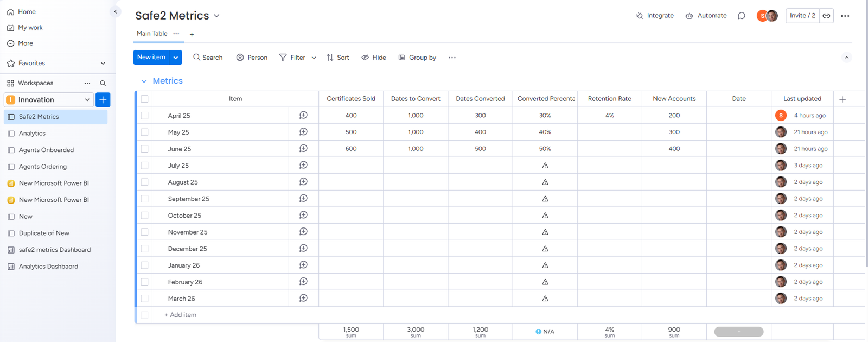Select the May 25 row checkbox
This screenshot has width=868, height=342.
[144, 132]
